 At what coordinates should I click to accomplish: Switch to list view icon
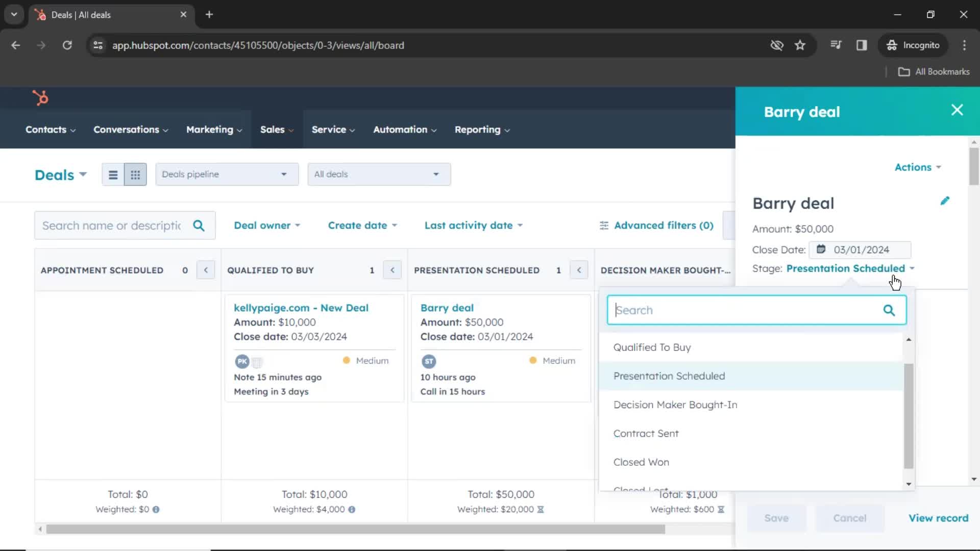click(113, 175)
